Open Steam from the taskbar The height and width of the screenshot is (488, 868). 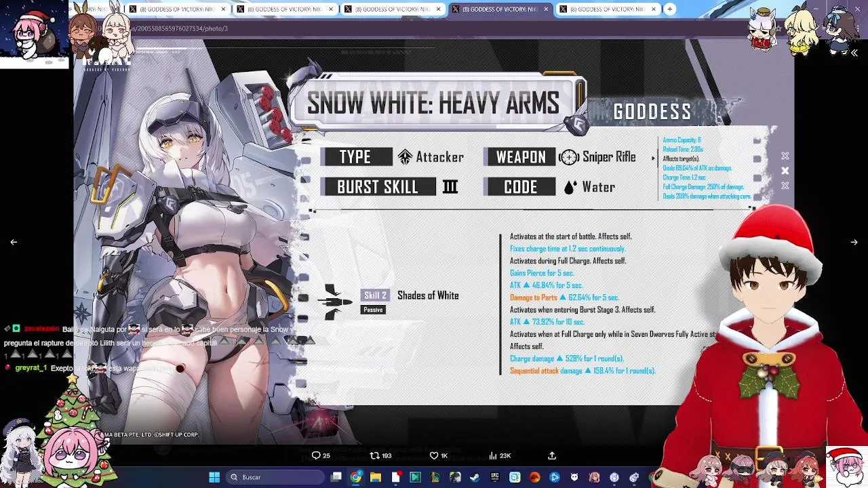pyautogui.click(x=475, y=477)
